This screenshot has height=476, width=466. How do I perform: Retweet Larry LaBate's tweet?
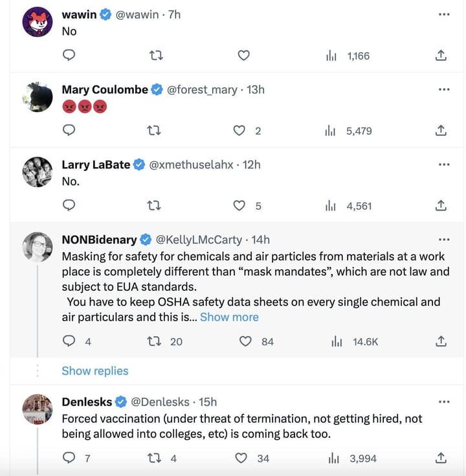(155, 206)
